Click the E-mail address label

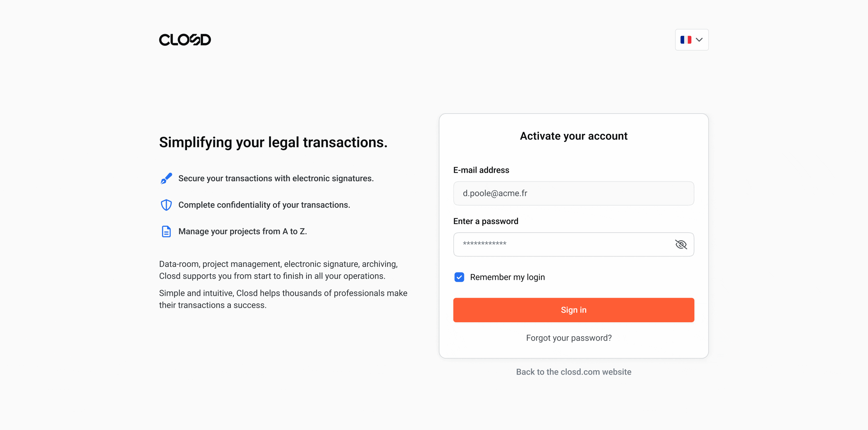[x=481, y=170]
